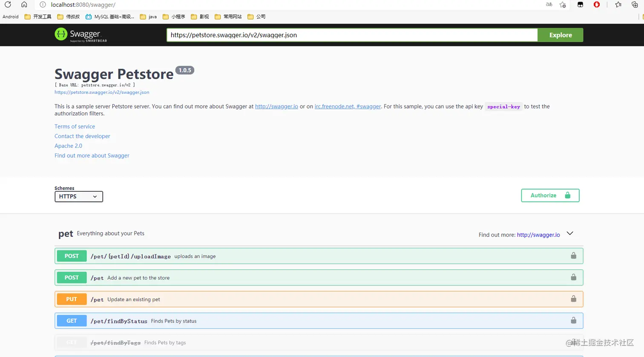Expand the PUT /pet Update an existing pet operation
The image size is (644, 357).
(319, 299)
